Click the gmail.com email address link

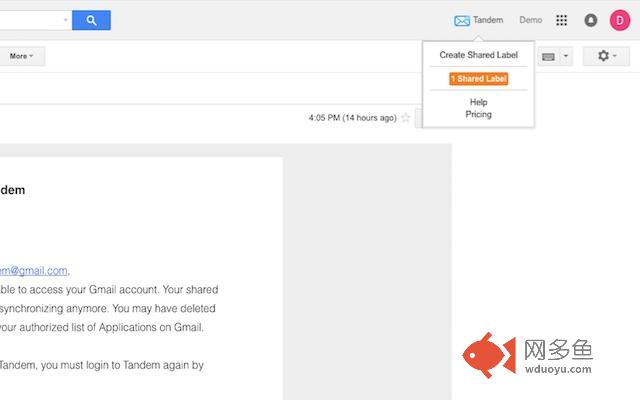coord(34,270)
